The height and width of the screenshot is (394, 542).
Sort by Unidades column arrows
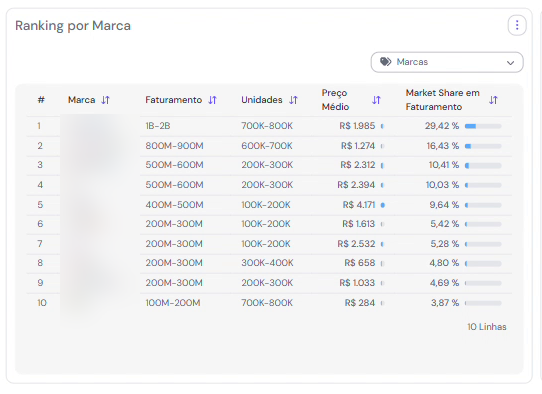[293, 100]
